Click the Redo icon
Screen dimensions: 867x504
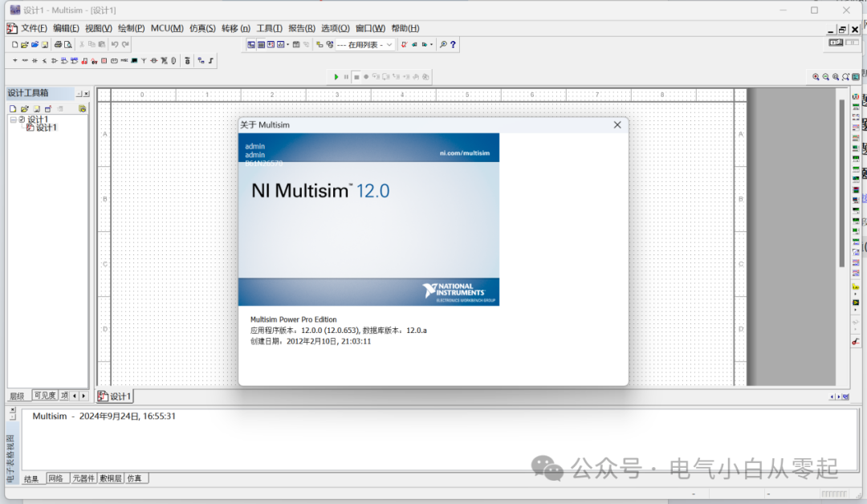[x=125, y=44]
